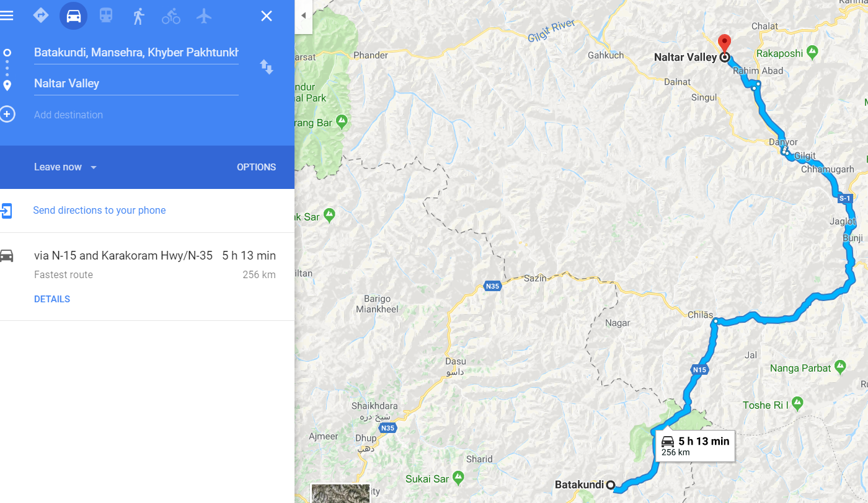Viewport: 868px width, 503px height.
Task: Collapse the side panel arrow
Action: [x=303, y=15]
